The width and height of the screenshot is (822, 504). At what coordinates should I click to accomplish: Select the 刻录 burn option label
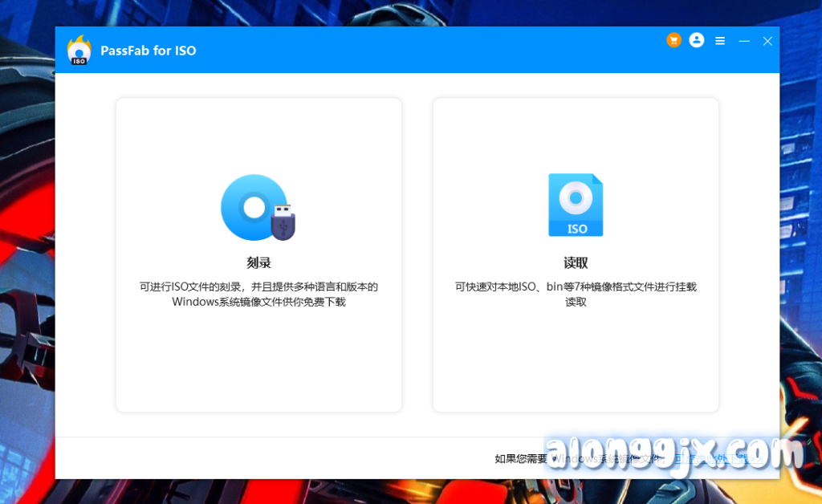pyautogui.click(x=258, y=262)
